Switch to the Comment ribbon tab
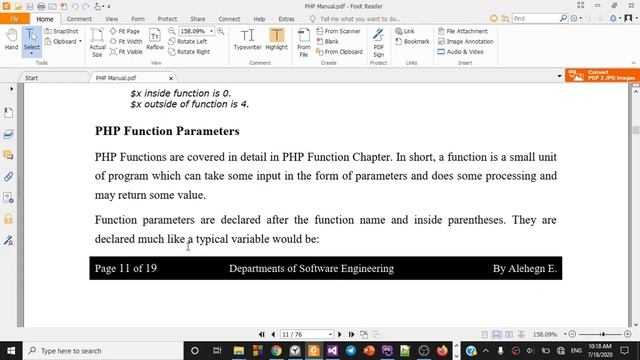Viewport: 640px width, 360px height. coord(79,19)
